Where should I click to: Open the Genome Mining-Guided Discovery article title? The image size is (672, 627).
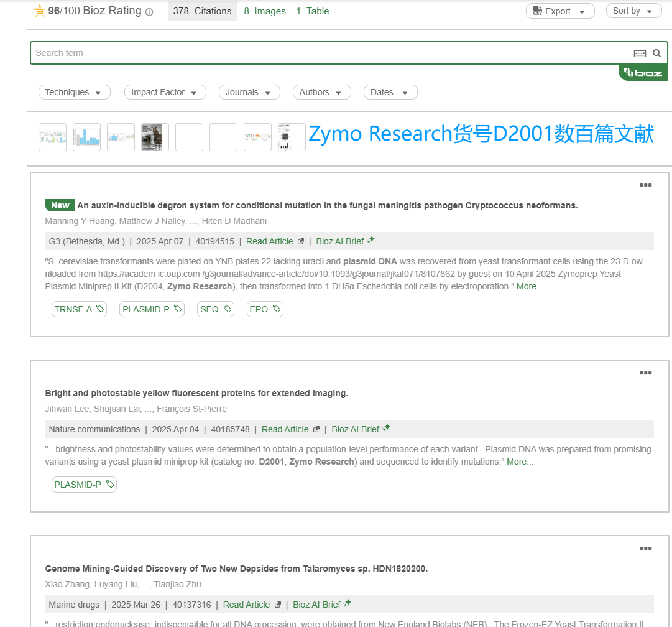point(237,569)
